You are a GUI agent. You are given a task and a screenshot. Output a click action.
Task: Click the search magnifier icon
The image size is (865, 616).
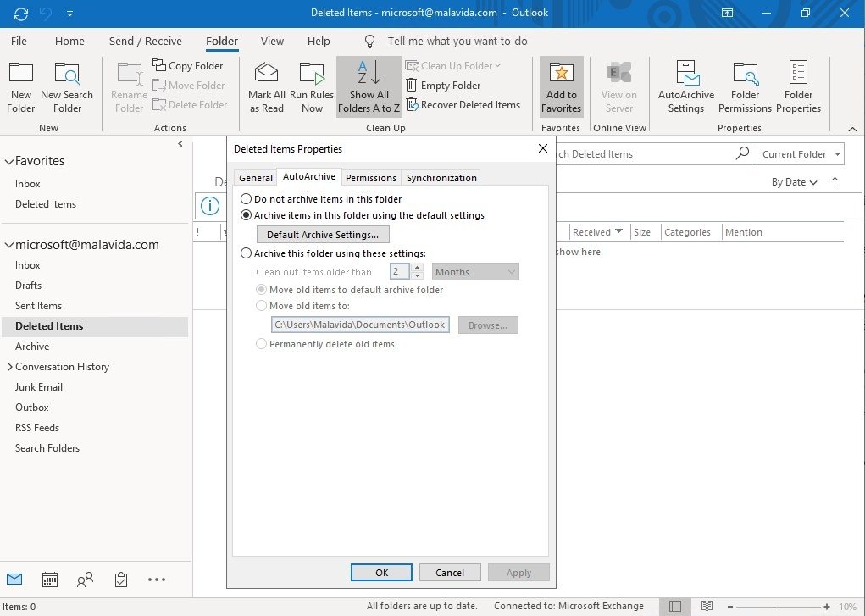coord(742,153)
